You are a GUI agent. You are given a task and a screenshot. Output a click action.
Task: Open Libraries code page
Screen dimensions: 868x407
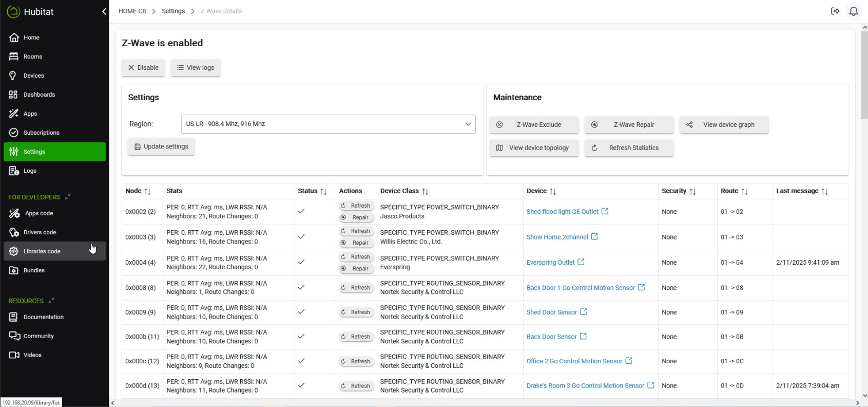(x=54, y=251)
